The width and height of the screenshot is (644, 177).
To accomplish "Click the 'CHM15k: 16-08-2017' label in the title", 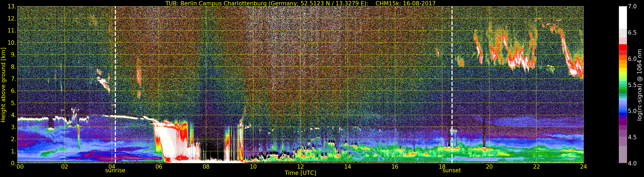I will 405,3.
